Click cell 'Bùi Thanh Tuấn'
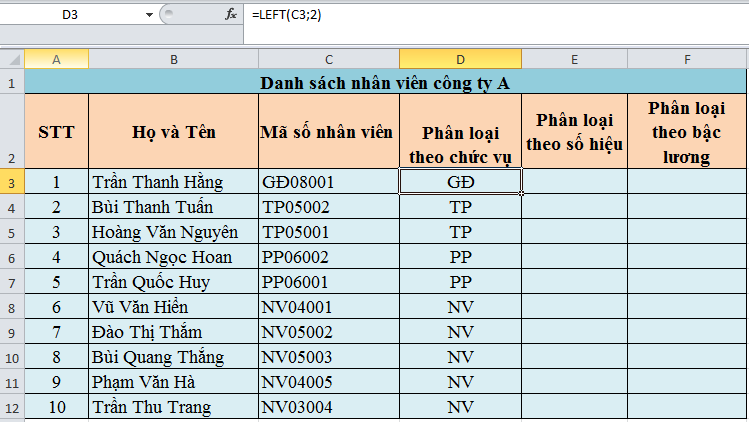This screenshot has width=749, height=422. pos(173,206)
